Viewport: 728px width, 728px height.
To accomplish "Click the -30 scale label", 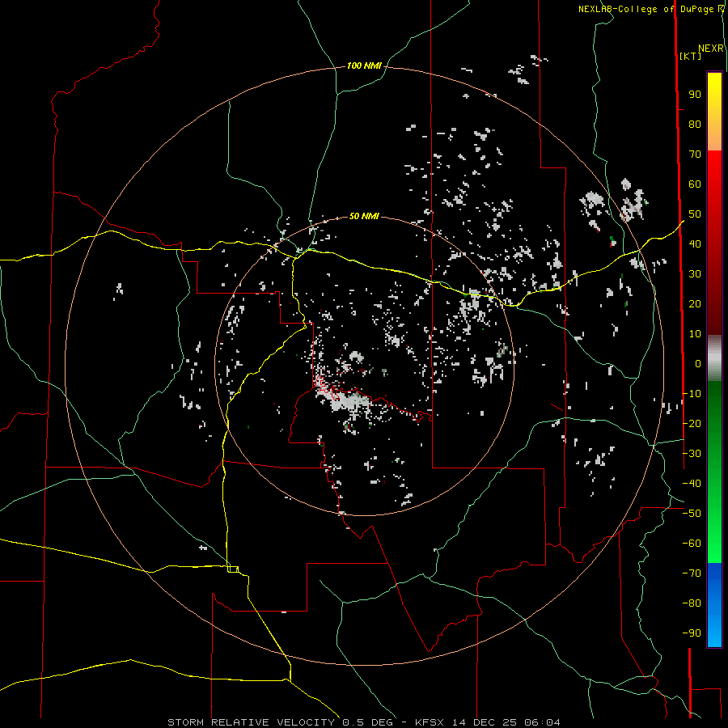I will pos(692,454).
